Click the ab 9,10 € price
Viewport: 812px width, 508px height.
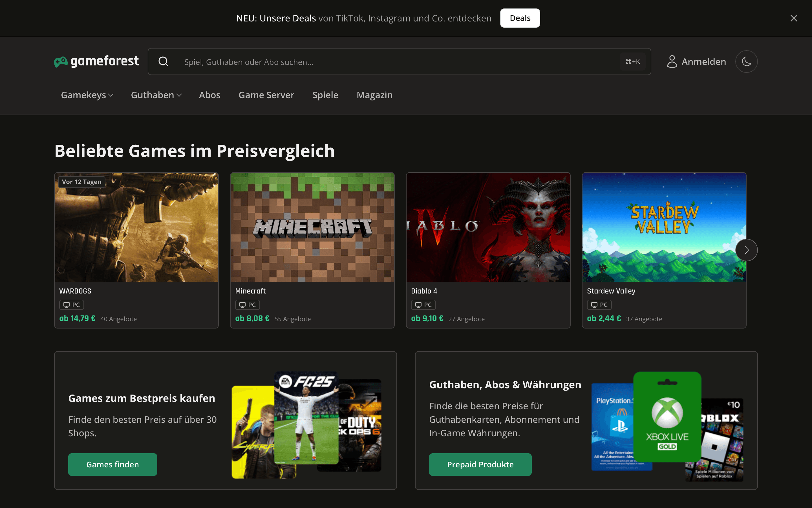(427, 319)
